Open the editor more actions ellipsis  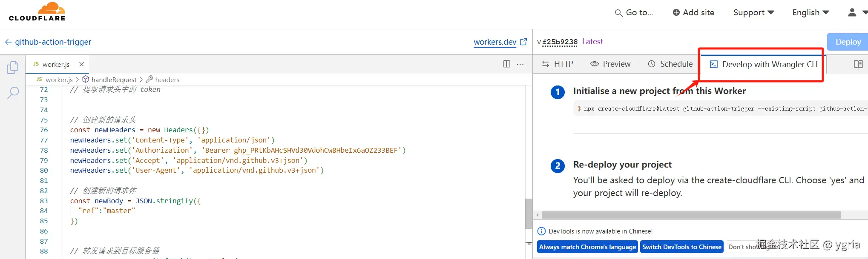point(520,64)
